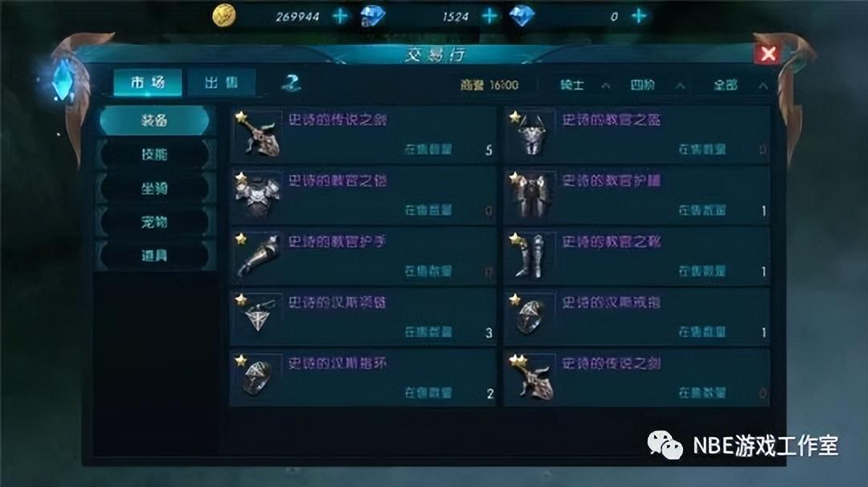
Task: Open the 道具 category
Action: pyautogui.click(x=154, y=256)
